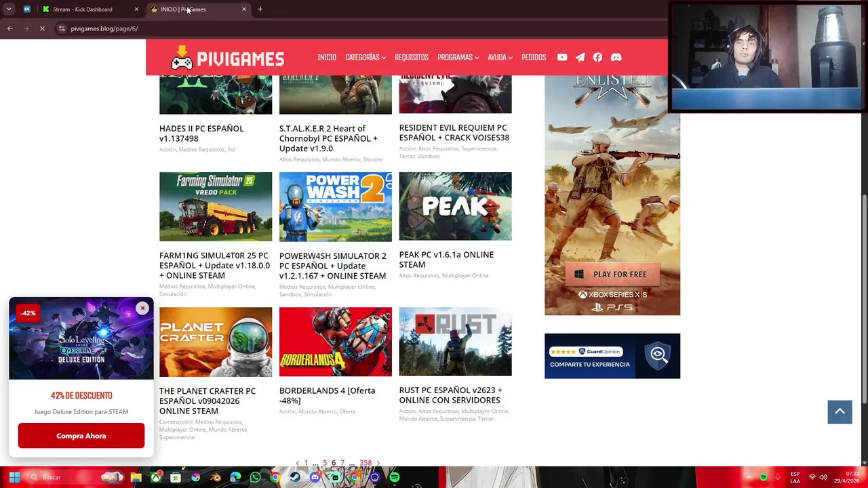
Task: Expand the PROGRAMAS dropdown menu
Action: pos(458,58)
